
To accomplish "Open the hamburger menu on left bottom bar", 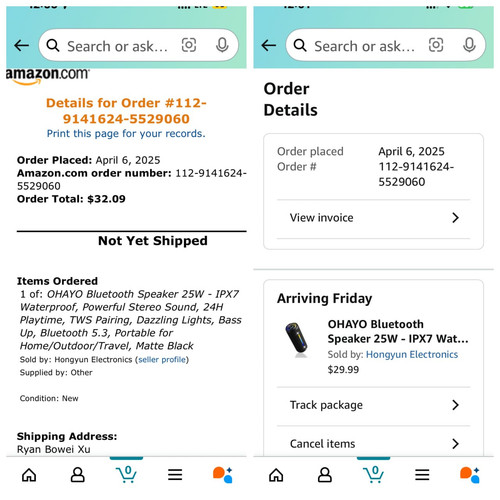I will (x=175, y=475).
